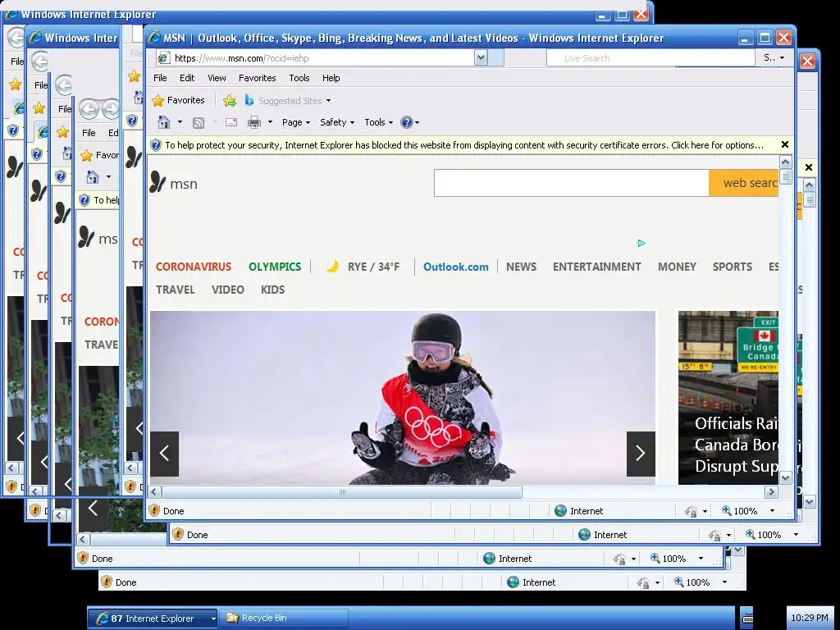
Task: Click the horizontal scrollbar thumb in front window
Action: click(342, 492)
